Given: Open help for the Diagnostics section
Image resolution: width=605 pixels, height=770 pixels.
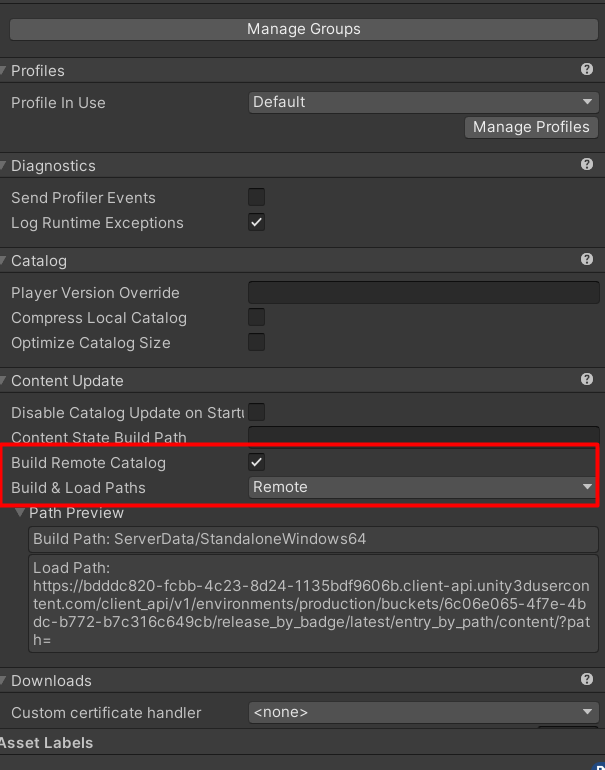Looking at the screenshot, I should click(587, 165).
